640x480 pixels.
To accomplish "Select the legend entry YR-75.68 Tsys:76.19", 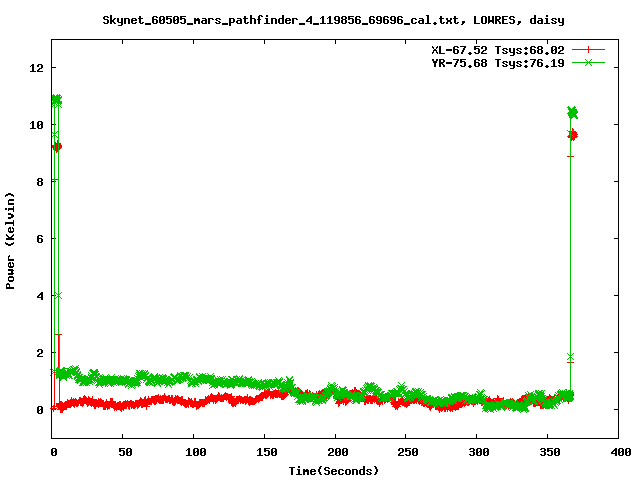I will (x=498, y=63).
